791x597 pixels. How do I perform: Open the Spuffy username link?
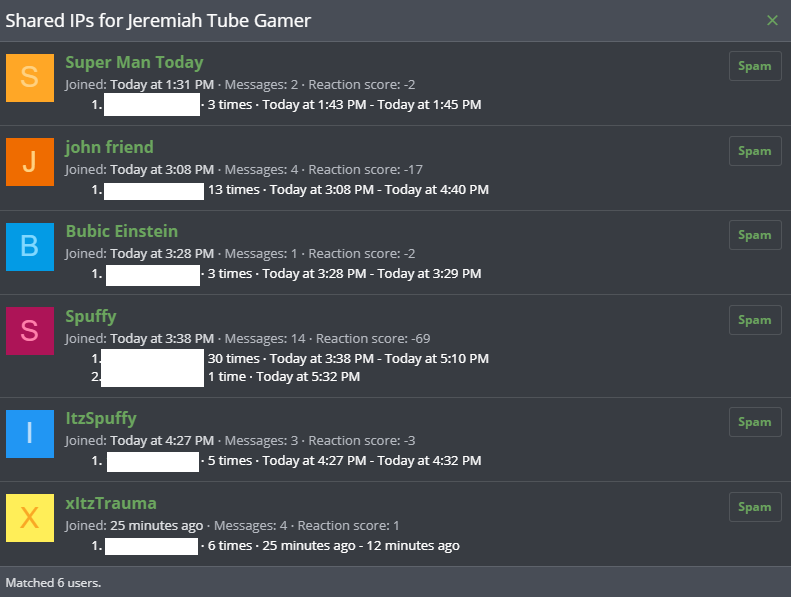[91, 316]
